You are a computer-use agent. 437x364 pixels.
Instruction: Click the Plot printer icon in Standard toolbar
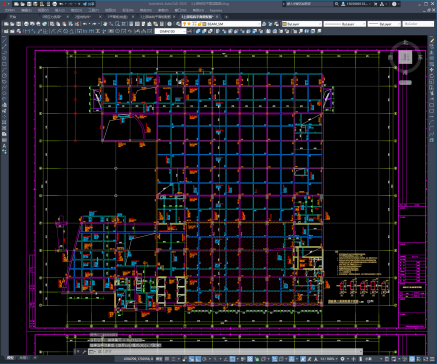(x=27, y=24)
